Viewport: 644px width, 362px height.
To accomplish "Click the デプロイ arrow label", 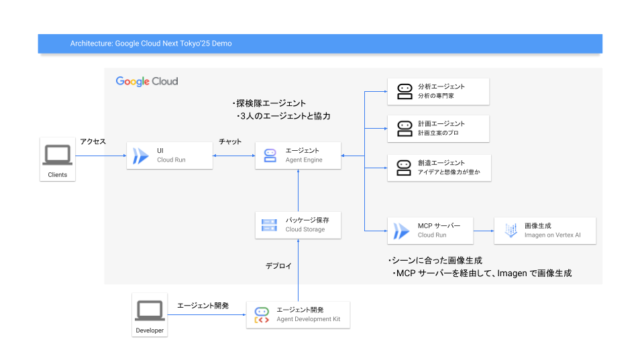I will 278,266.
